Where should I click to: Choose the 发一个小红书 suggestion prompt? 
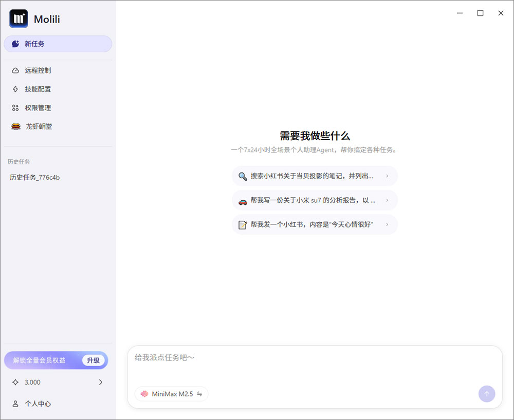(315, 224)
